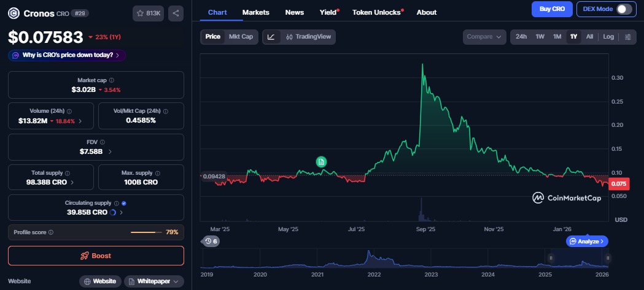The image size is (644, 290).
Task: Click the 0.075 current price label
Action: point(619,184)
